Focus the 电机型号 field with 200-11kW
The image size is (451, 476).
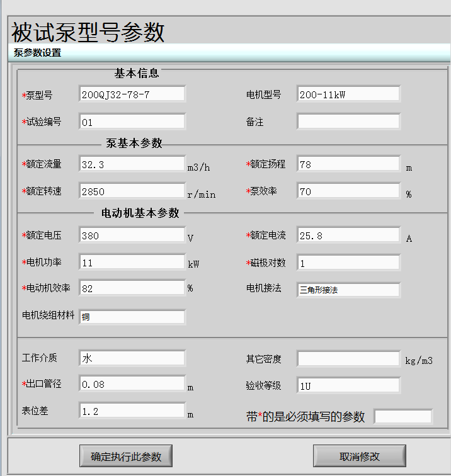pyautogui.click(x=348, y=94)
